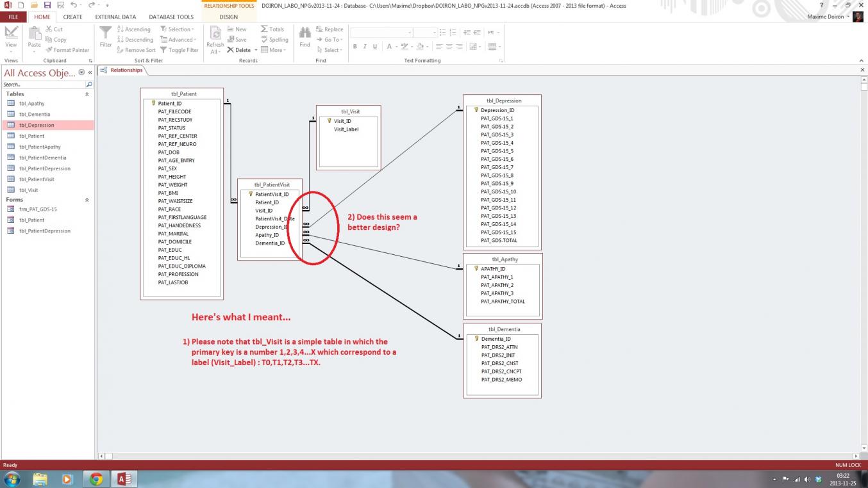This screenshot has height=488, width=868.
Task: Open the DATABASE TOOLS tab
Action: [171, 17]
